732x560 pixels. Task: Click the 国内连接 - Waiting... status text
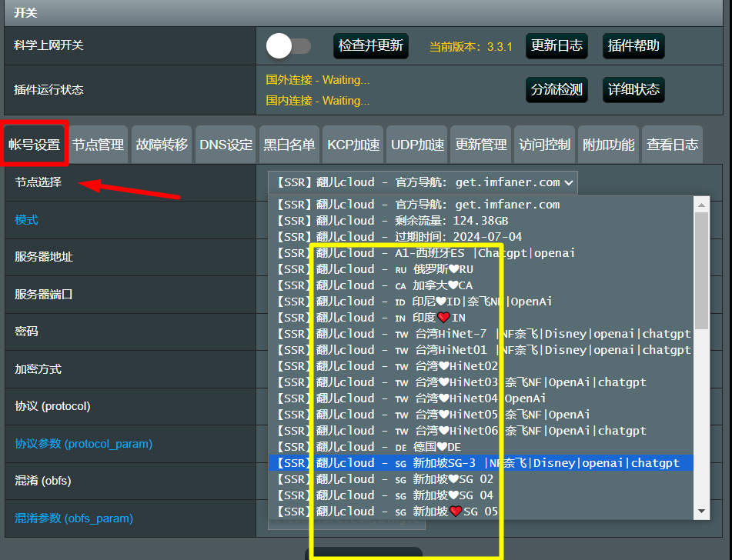coord(317,100)
